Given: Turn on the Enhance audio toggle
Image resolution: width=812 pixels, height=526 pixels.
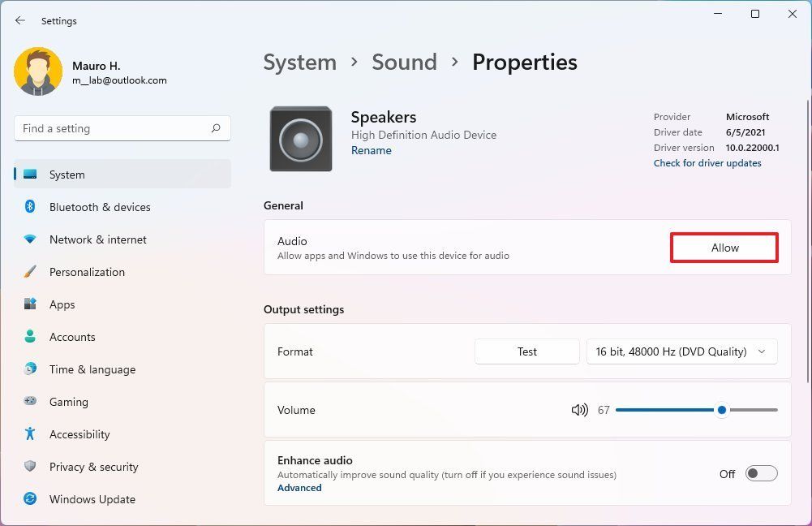Looking at the screenshot, I should [x=760, y=473].
